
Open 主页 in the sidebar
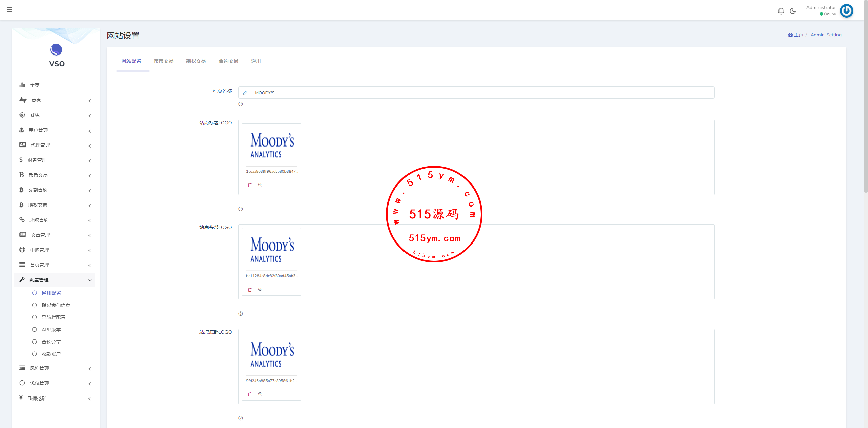pyautogui.click(x=35, y=85)
